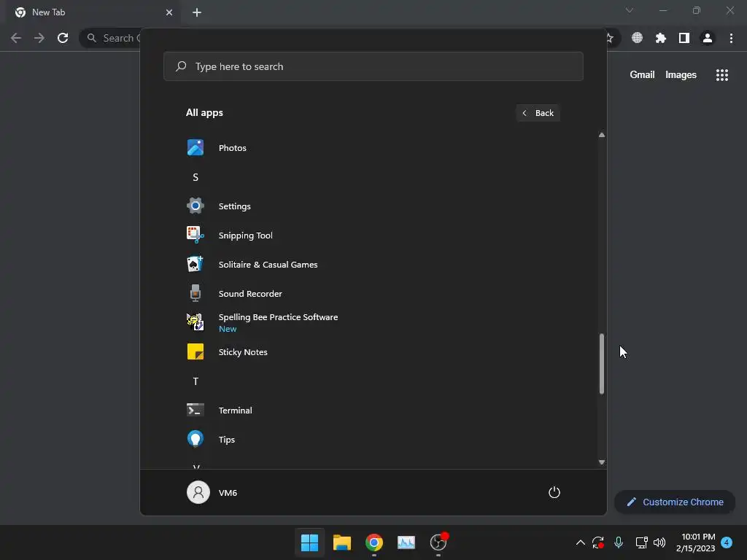Open Solitaire & Casual Games icon
747x560 pixels.
click(x=196, y=264)
